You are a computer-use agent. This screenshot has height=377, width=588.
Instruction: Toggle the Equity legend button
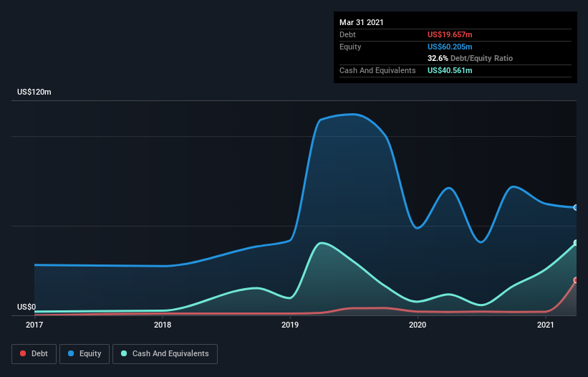[85, 354]
